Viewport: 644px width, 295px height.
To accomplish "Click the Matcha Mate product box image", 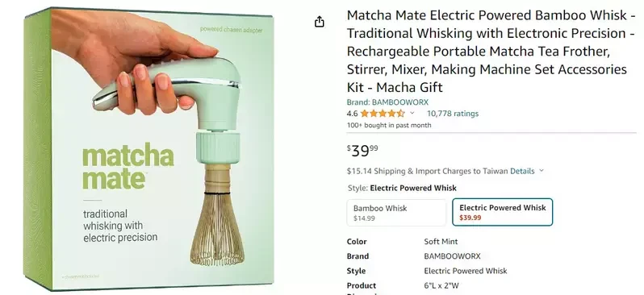I will coord(148,147).
